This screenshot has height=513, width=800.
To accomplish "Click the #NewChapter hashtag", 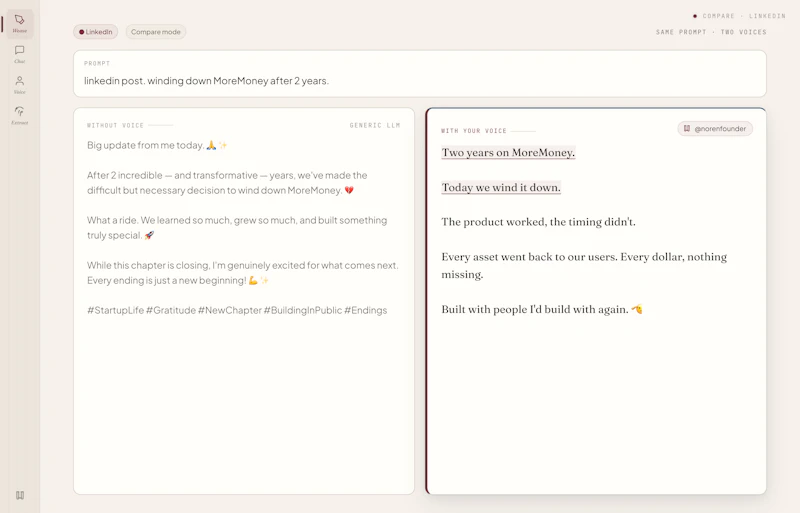I will [x=230, y=310].
